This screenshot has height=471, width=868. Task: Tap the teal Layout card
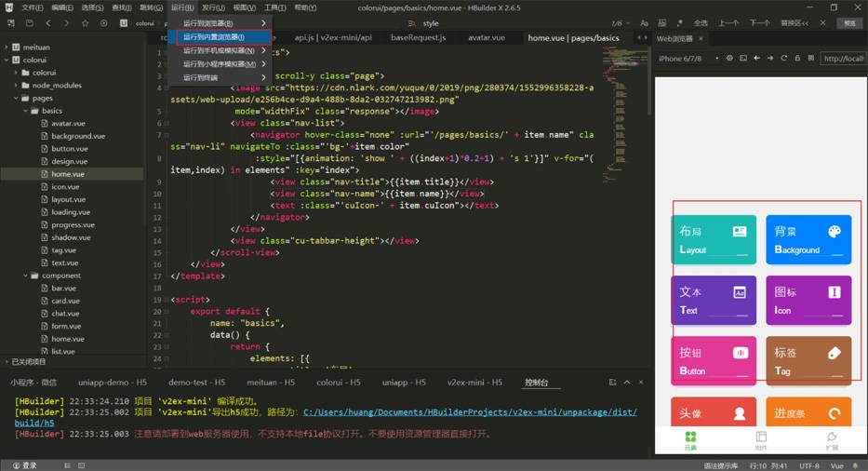[714, 239]
